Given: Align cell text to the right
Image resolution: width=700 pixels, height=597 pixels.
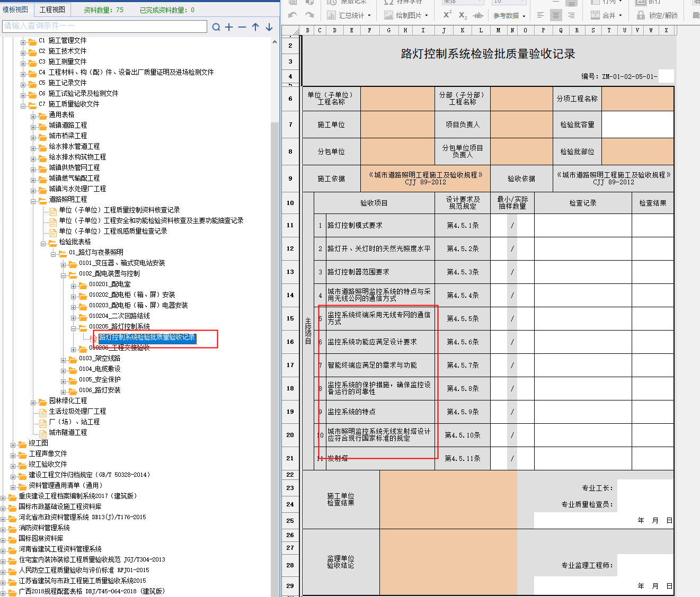Looking at the screenshot, I should (x=571, y=15).
